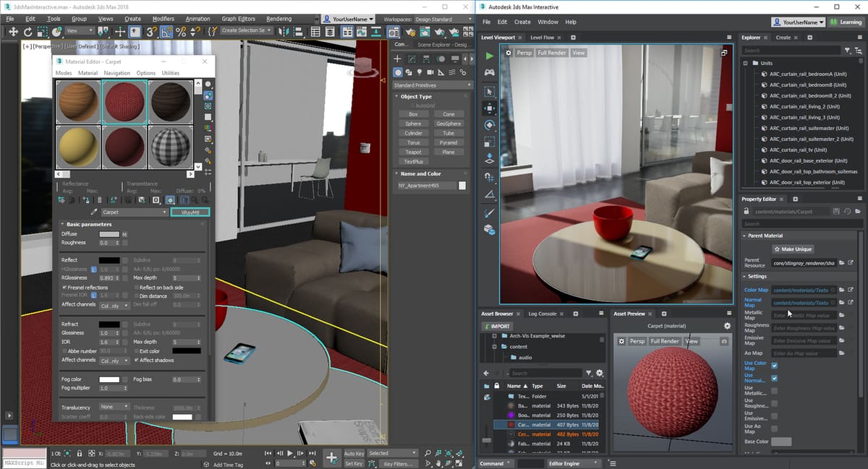
Task: Click the brush paint tool in left toolbar
Action: [x=490, y=212]
